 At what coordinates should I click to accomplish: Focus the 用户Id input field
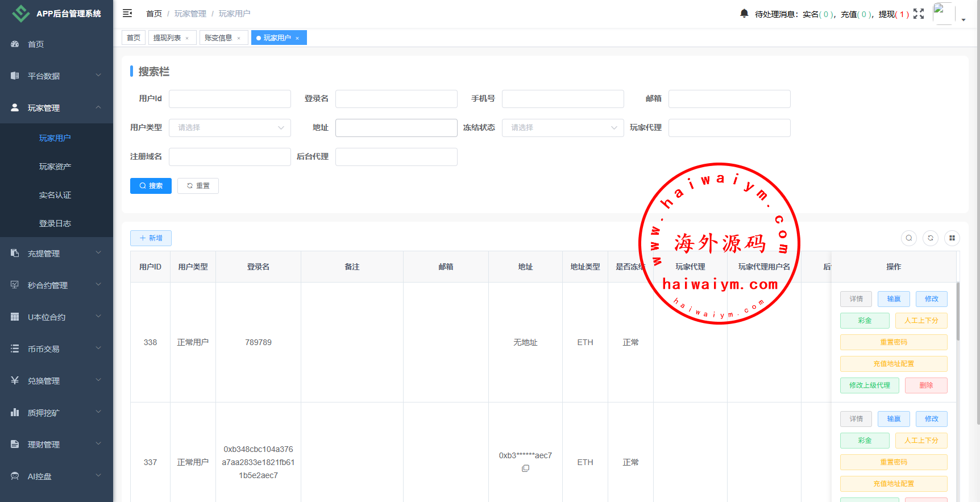(x=230, y=99)
